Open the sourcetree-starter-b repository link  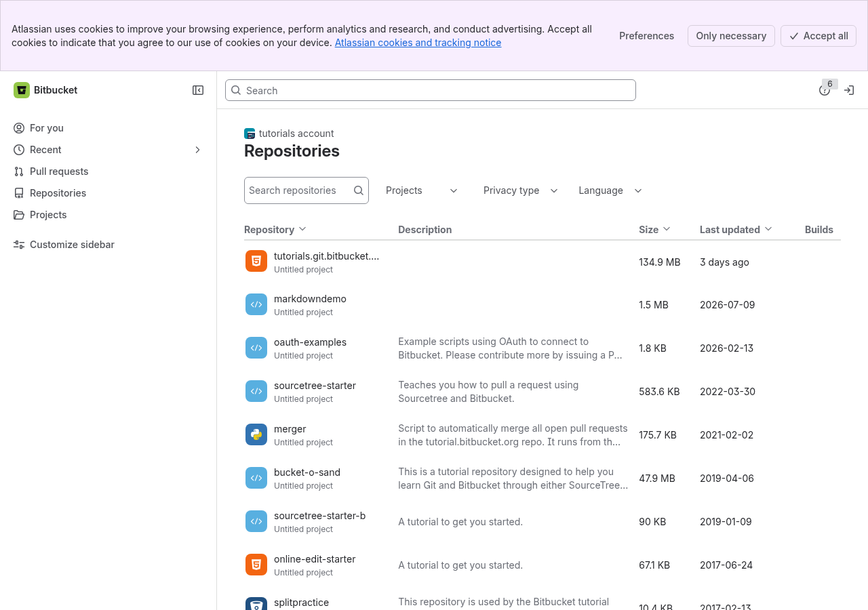[x=319, y=516]
